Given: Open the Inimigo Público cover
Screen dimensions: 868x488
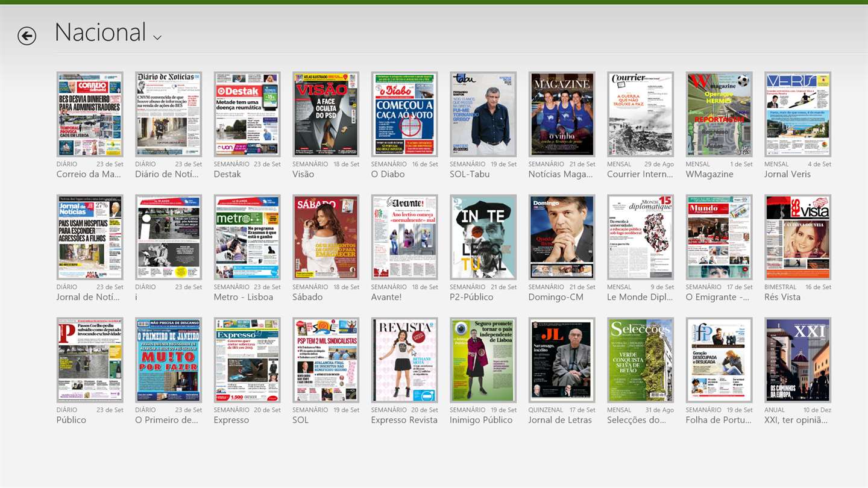Looking at the screenshot, I should [483, 360].
